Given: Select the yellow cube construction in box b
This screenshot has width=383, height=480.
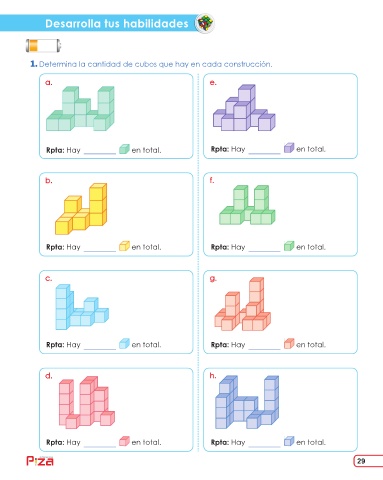Looking at the screenshot, I should point(81,209).
